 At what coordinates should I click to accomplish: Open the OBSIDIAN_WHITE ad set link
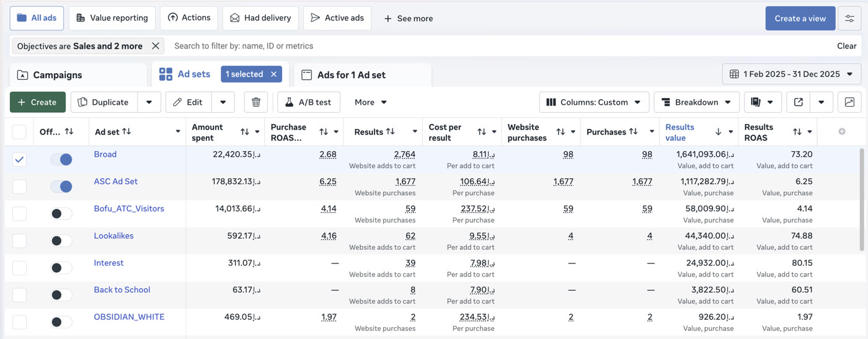click(x=129, y=317)
